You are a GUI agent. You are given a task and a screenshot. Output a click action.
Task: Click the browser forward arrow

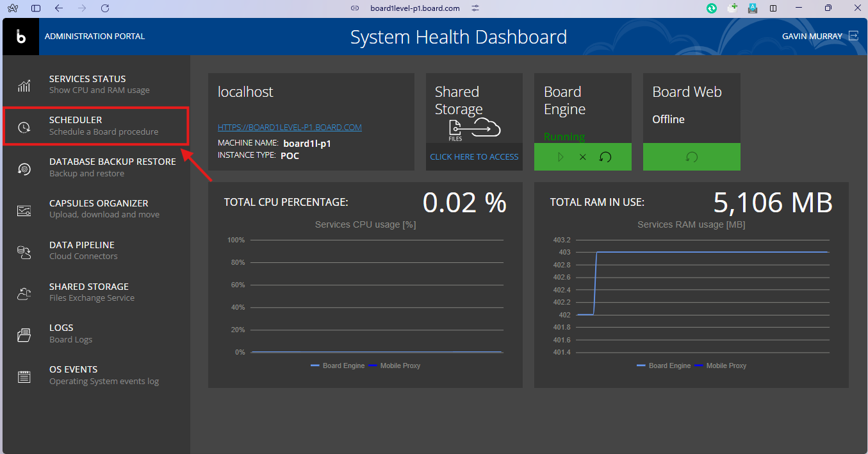tap(81, 8)
